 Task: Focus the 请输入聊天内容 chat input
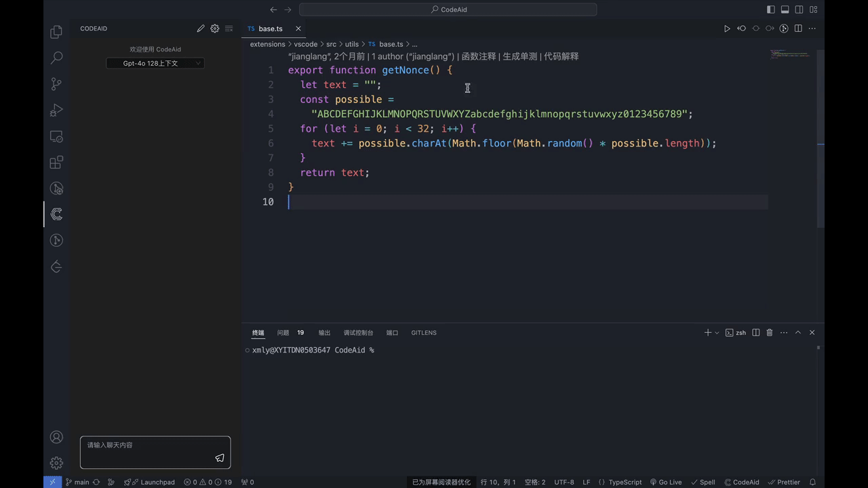coord(155,452)
